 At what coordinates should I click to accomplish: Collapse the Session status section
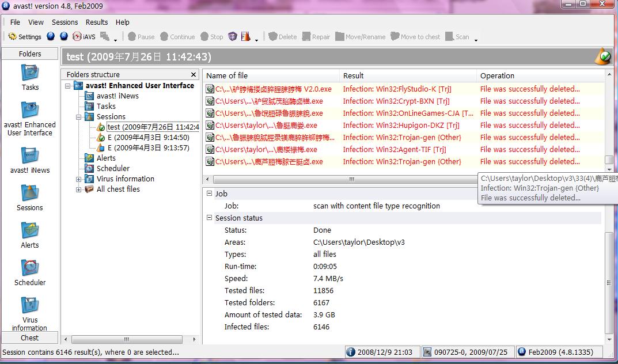click(209, 218)
